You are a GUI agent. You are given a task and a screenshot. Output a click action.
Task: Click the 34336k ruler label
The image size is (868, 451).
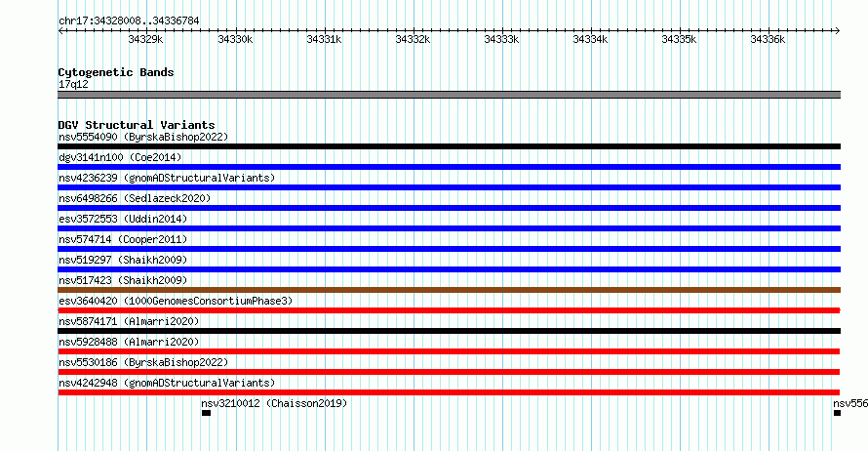768,39
